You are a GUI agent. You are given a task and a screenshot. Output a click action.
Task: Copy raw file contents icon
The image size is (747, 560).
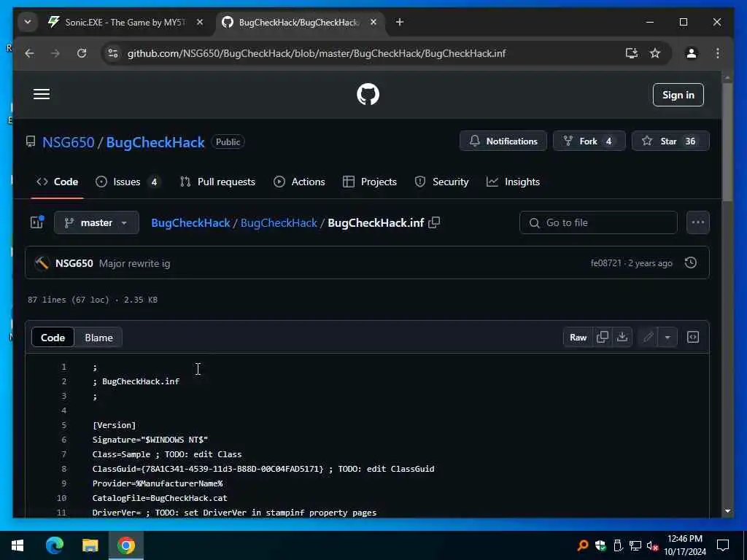pos(602,337)
